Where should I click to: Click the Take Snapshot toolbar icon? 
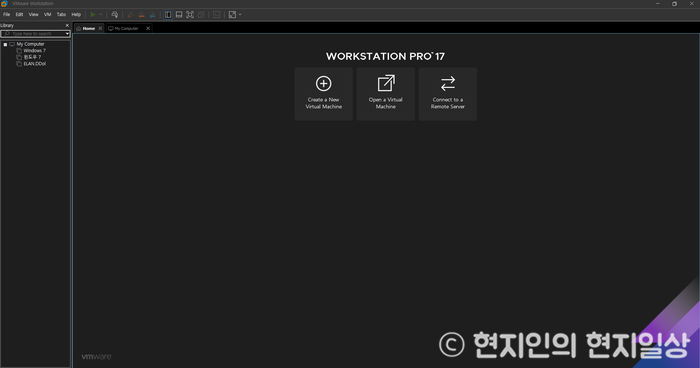coord(130,14)
